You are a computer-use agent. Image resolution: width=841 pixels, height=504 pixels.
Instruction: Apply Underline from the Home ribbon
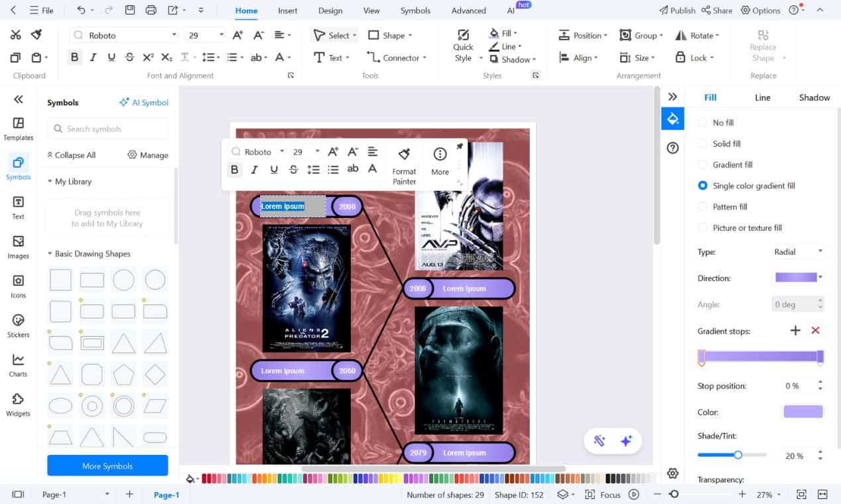point(111,58)
